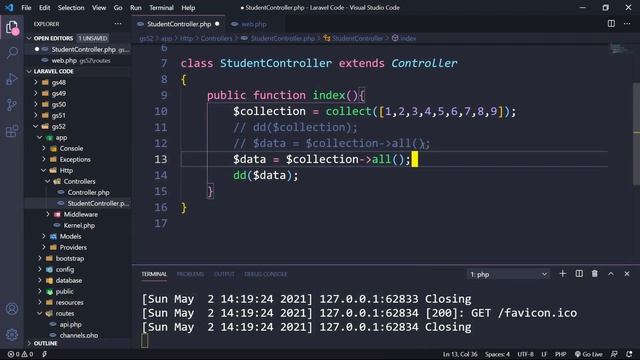Open the feedback icon in status bar
The height and width of the screenshot is (360, 640).
(614, 354)
